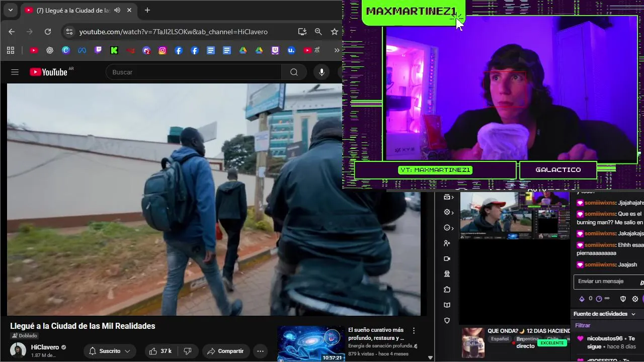Dislike the video
Viewport: 644px width, 362px height.
(x=188, y=351)
